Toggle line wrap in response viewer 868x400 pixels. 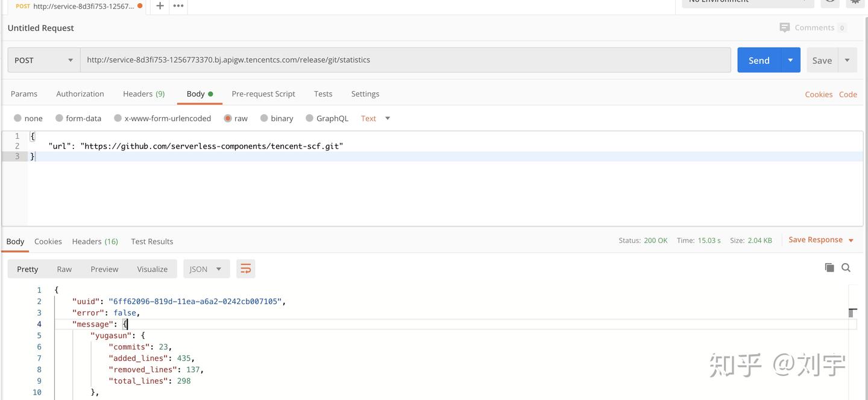[246, 269]
